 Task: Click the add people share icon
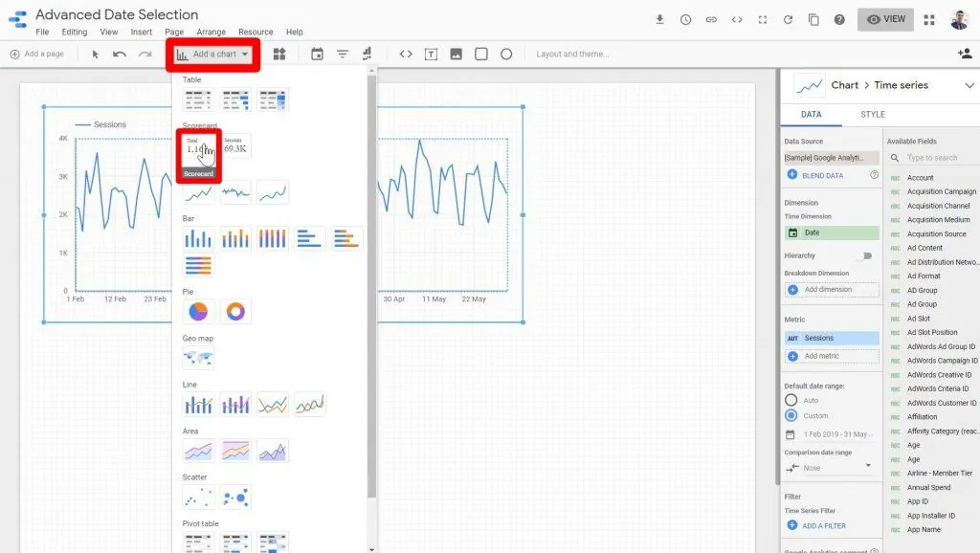(964, 54)
